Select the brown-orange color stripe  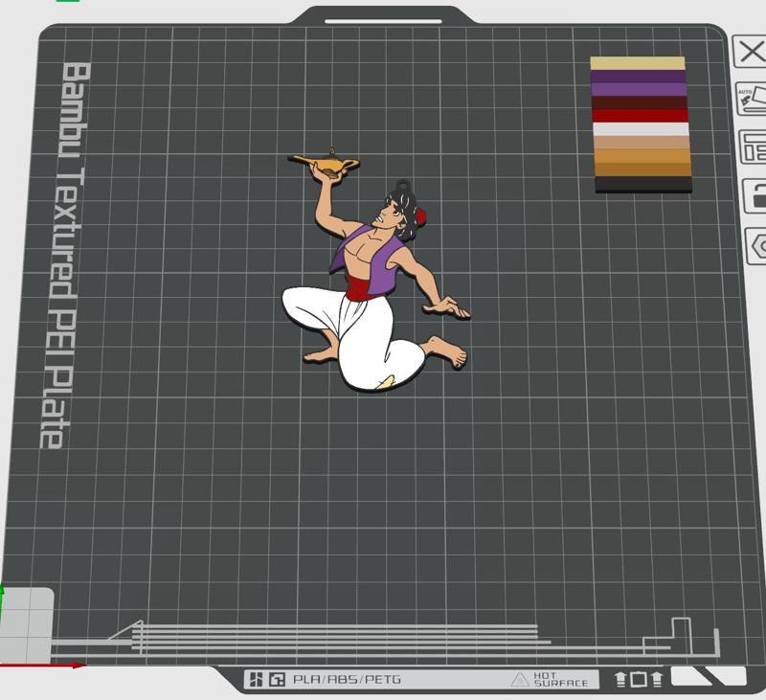click(642, 169)
